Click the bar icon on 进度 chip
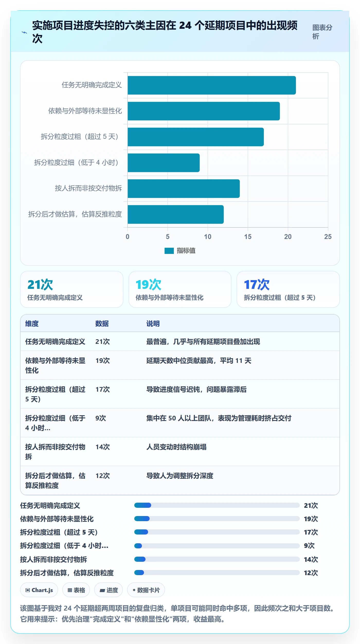Viewport: 360px width, 644px height. 102,590
